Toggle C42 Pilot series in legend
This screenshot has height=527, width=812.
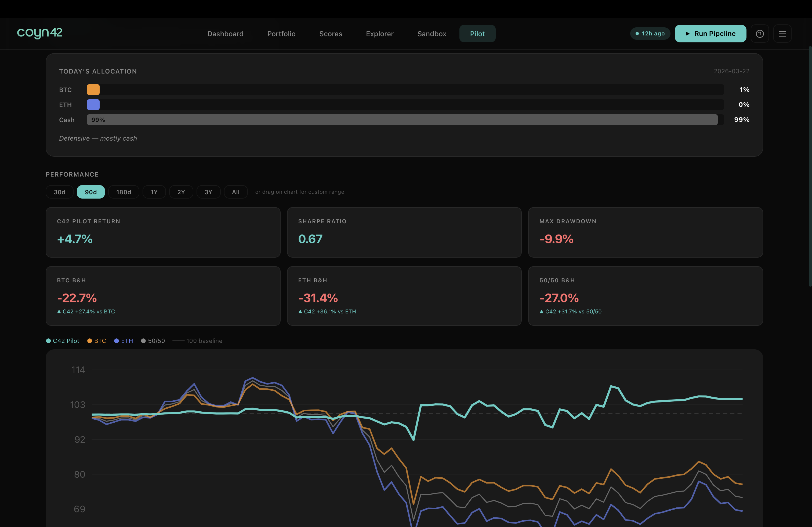pyautogui.click(x=63, y=341)
